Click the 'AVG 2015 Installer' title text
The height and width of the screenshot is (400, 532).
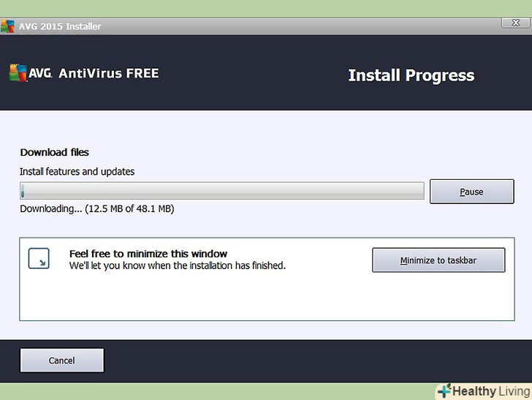click(60, 26)
